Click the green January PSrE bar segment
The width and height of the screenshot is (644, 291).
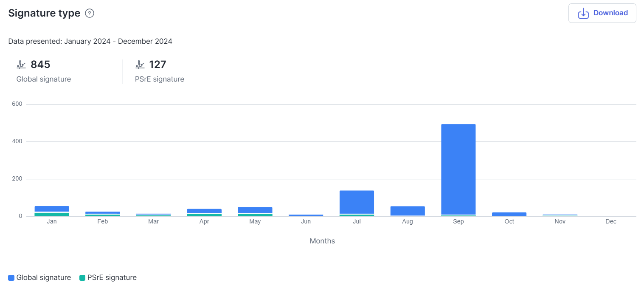pos(52,215)
